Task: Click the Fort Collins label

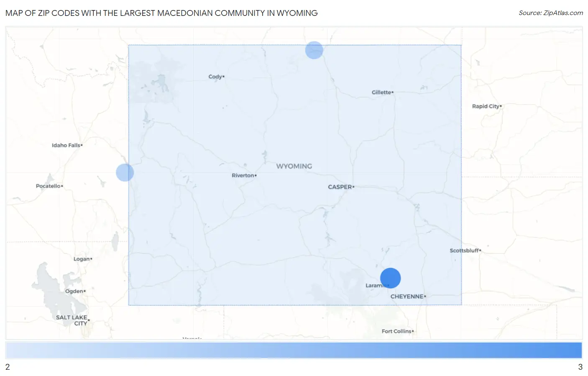Action: (x=397, y=331)
